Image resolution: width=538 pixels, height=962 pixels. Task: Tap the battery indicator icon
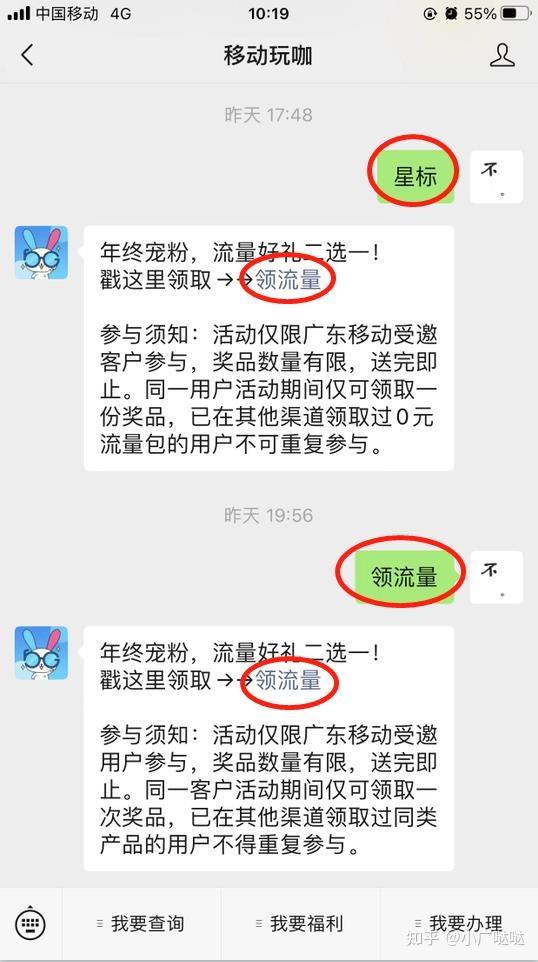515,13
